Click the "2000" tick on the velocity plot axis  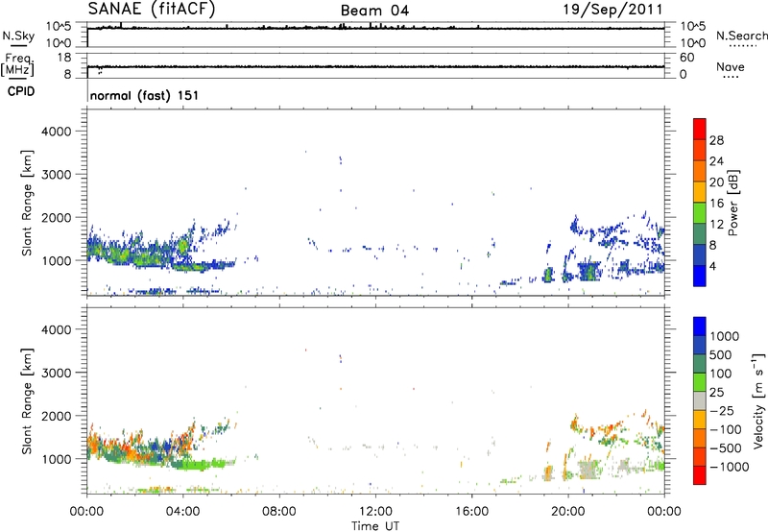(57, 416)
